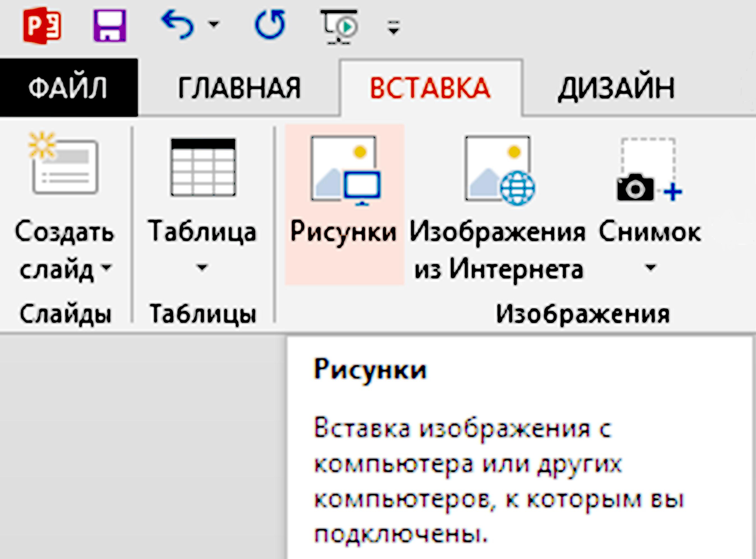Open the Customize Quick Access Toolbar dropdown
Viewport: 756px width, 559px height.
(393, 28)
